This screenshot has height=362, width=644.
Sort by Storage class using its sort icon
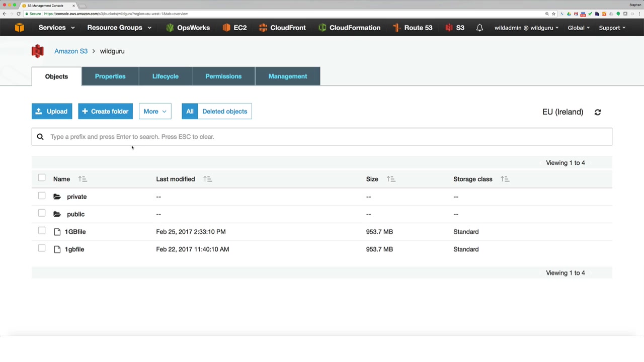tap(505, 179)
